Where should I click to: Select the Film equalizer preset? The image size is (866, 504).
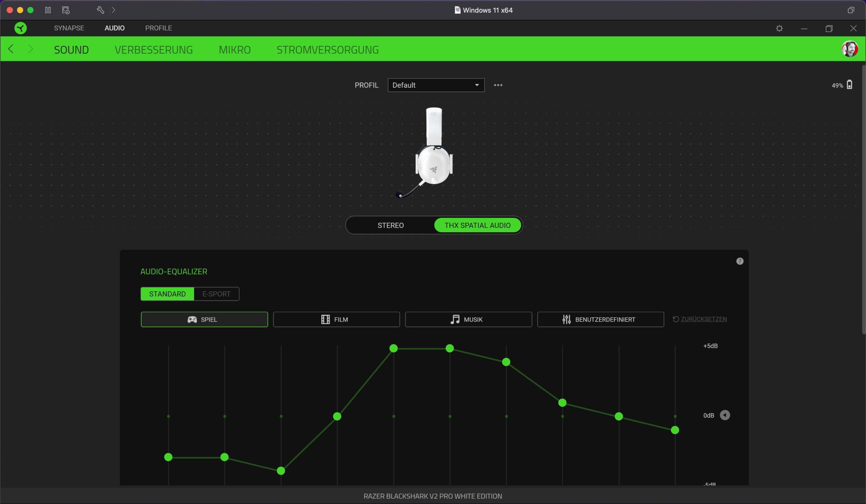[x=336, y=320]
